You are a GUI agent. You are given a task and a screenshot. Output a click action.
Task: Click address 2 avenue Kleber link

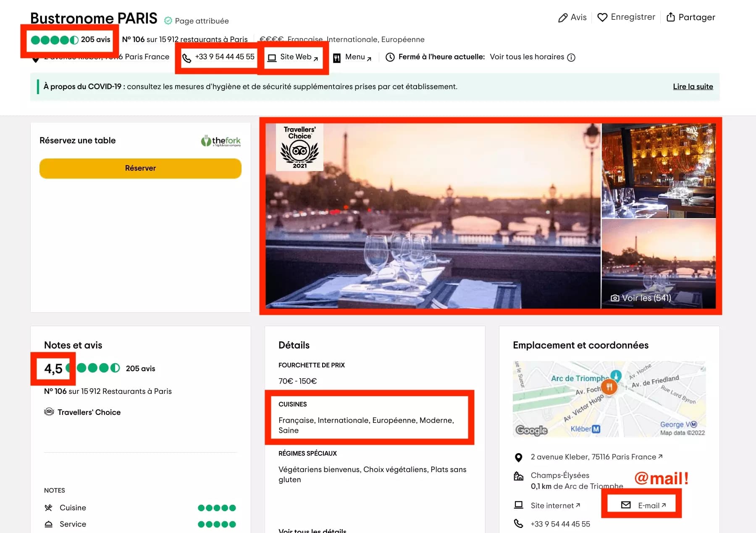pyautogui.click(x=596, y=457)
